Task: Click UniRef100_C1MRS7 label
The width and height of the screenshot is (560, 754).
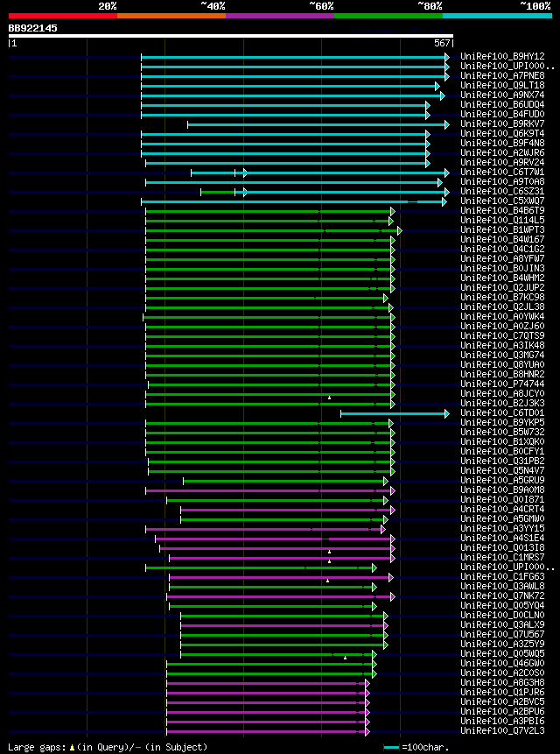Action: pos(502,557)
